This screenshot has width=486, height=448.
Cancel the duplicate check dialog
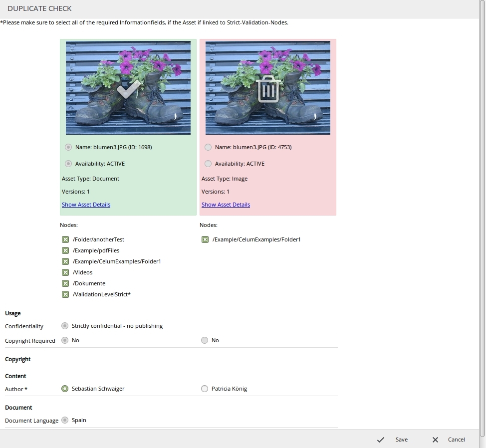point(449,440)
